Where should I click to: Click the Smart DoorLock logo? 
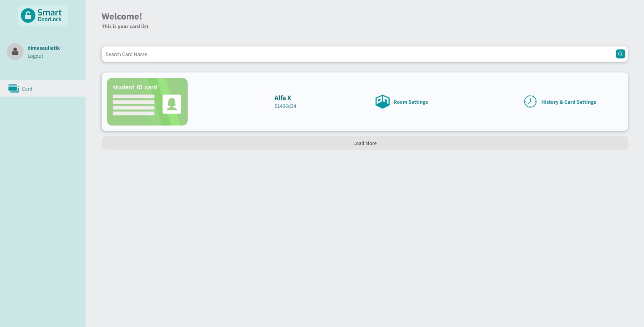click(43, 15)
